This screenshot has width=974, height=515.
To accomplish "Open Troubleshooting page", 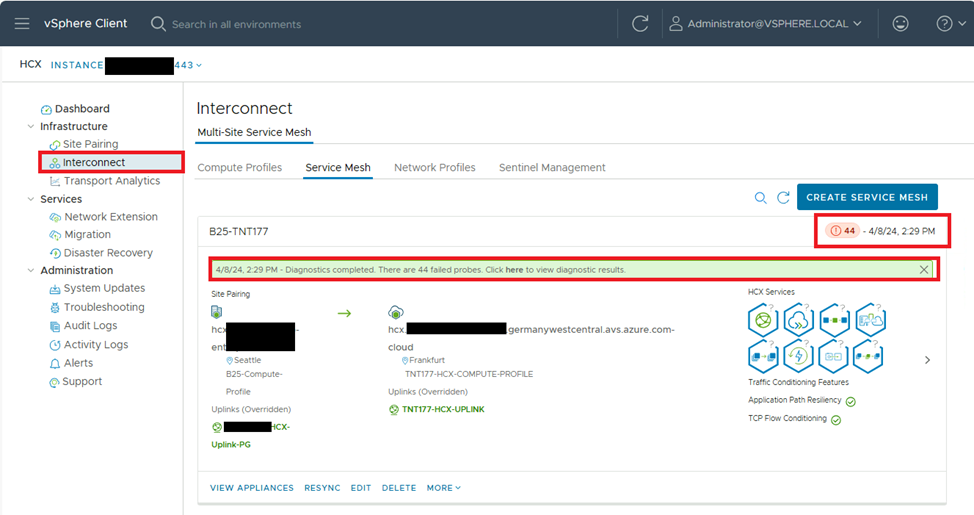I will (x=97, y=307).
